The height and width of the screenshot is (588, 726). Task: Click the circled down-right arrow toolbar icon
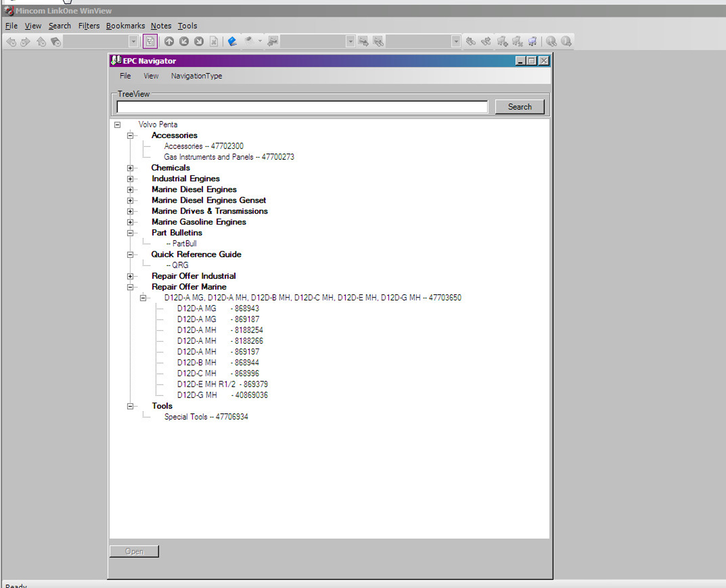[199, 42]
